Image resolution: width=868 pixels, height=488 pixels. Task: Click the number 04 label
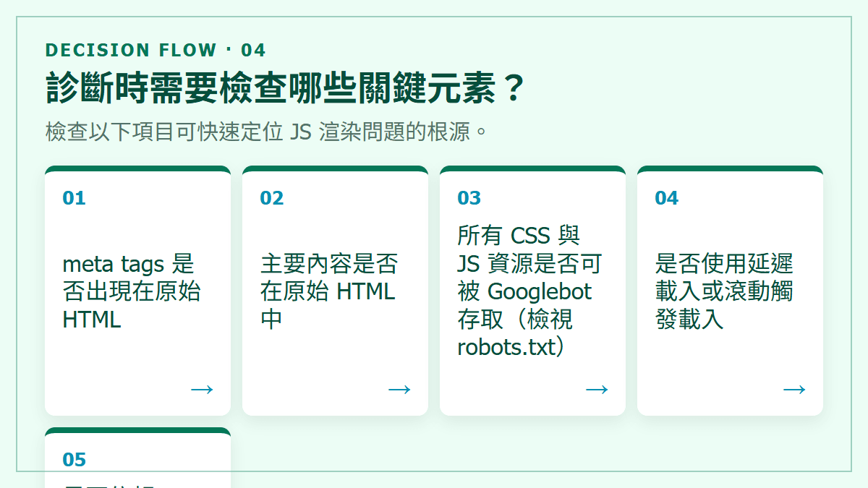[667, 198]
